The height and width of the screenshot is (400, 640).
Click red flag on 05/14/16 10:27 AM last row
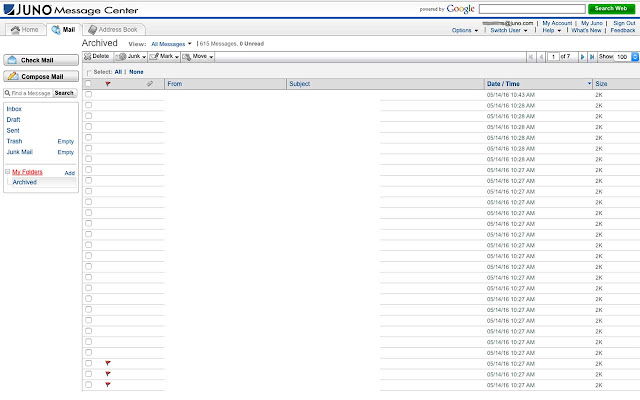coord(108,384)
